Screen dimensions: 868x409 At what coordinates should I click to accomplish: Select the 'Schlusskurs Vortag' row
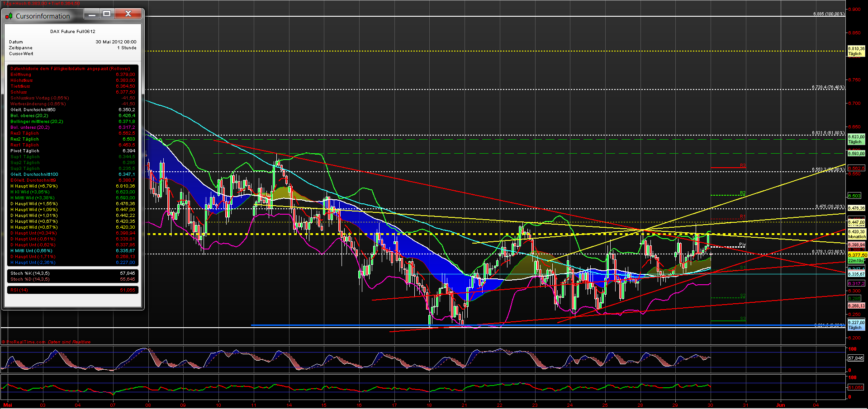[72, 98]
